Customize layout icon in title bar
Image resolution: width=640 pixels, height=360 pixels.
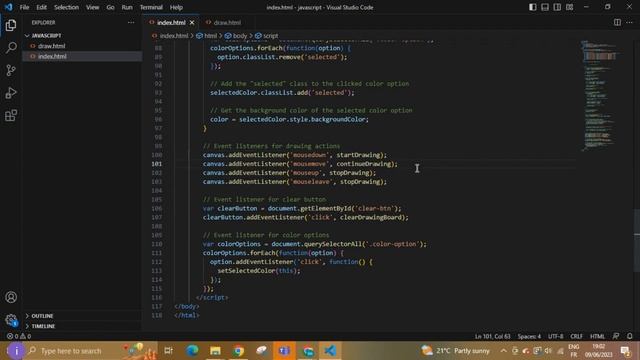pos(569,7)
